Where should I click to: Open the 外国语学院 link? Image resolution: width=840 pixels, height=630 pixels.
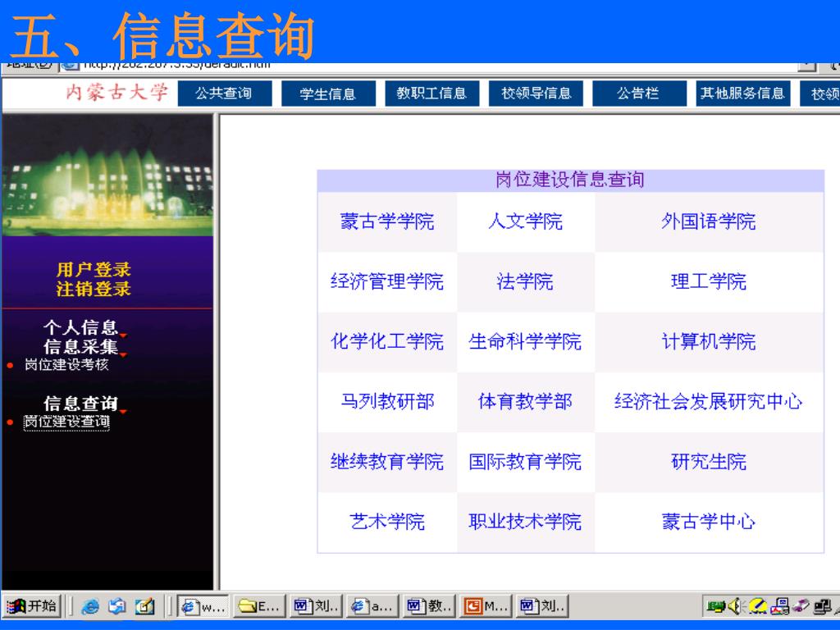[709, 221]
